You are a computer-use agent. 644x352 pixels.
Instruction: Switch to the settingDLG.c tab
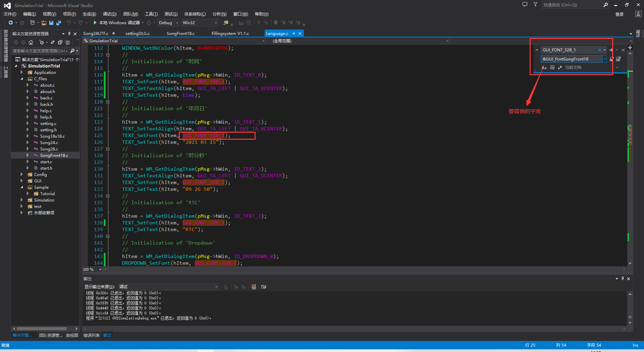point(138,34)
